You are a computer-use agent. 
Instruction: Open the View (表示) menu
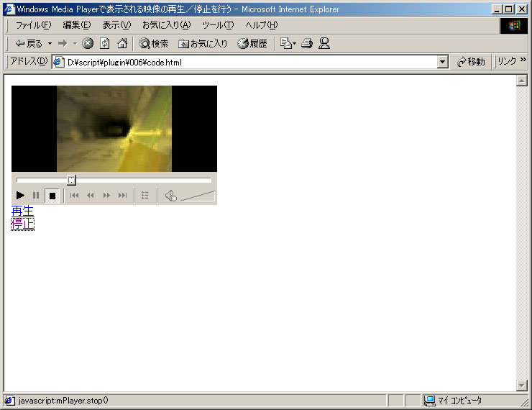(116, 25)
